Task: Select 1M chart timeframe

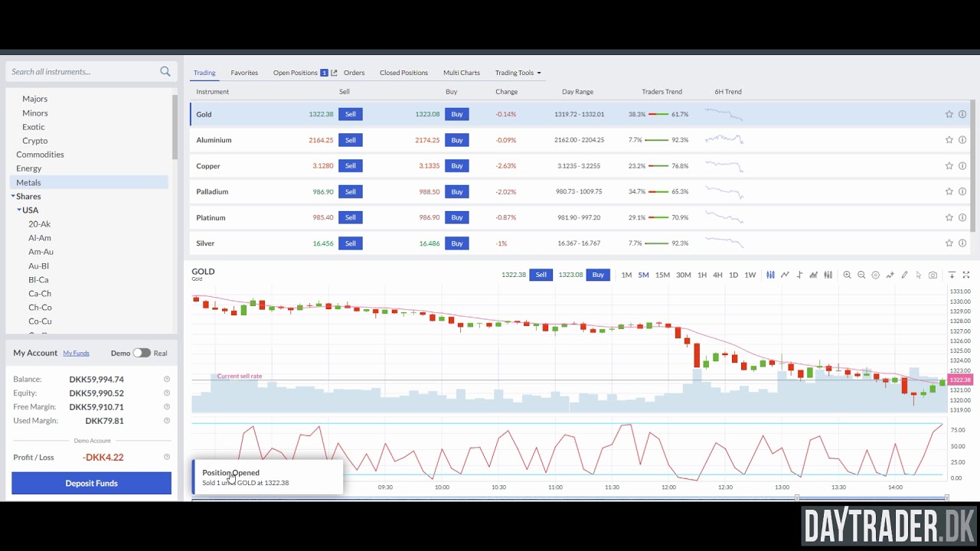Action: [x=626, y=275]
